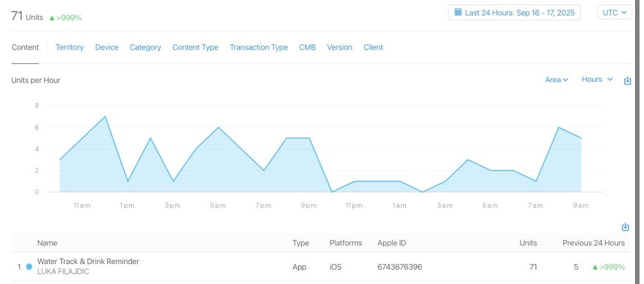This screenshot has height=284, width=644.
Task: Open the Area chart type dropdown
Action: click(x=556, y=80)
